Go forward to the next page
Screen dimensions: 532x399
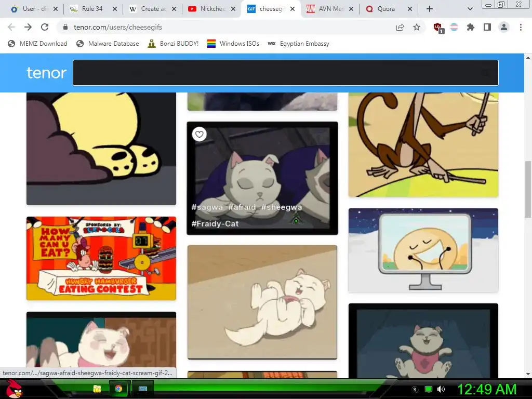(28, 27)
